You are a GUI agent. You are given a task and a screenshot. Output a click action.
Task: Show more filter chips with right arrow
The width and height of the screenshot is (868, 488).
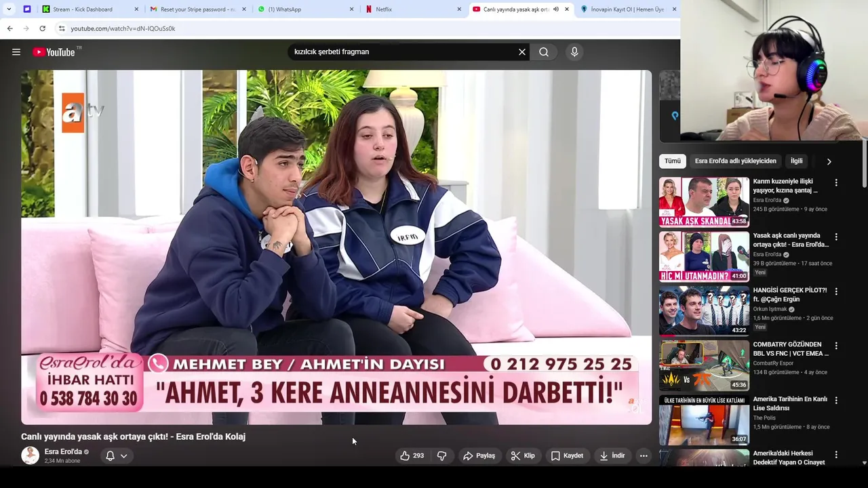[829, 161]
